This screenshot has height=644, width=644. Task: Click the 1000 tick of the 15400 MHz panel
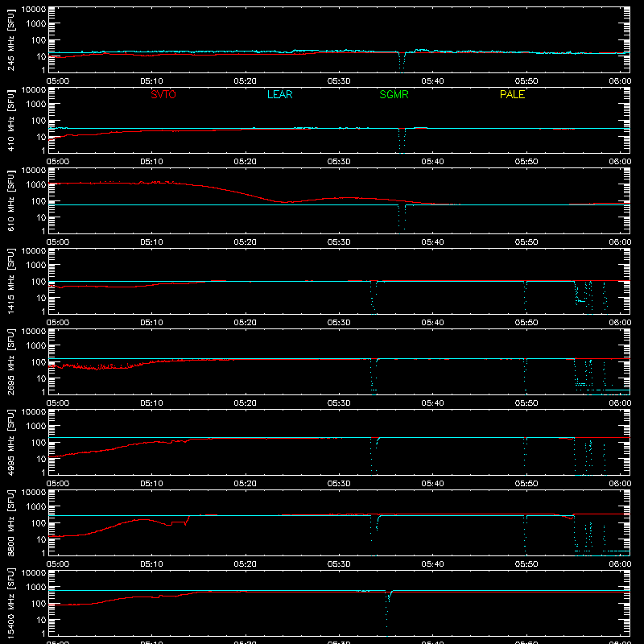(x=36, y=587)
